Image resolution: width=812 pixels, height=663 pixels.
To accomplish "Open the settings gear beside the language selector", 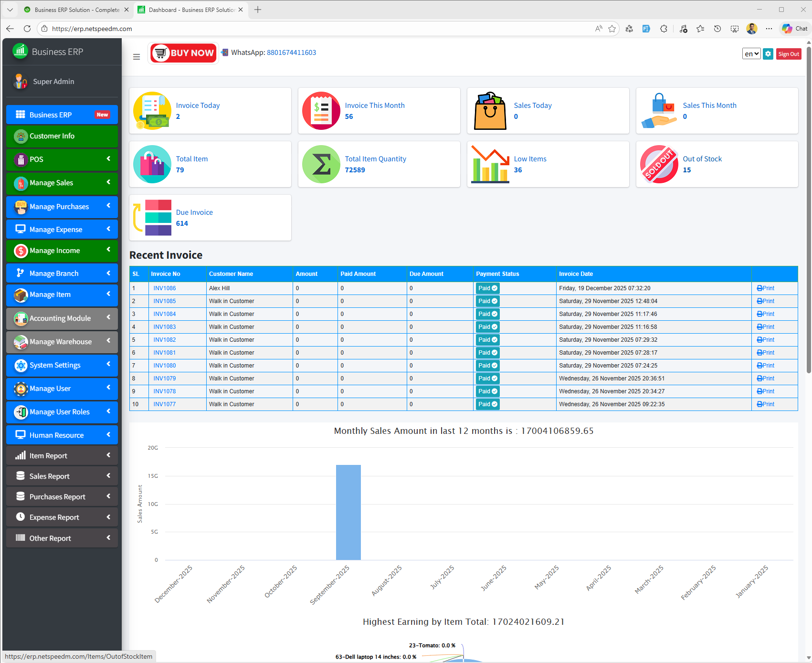I will tap(768, 54).
